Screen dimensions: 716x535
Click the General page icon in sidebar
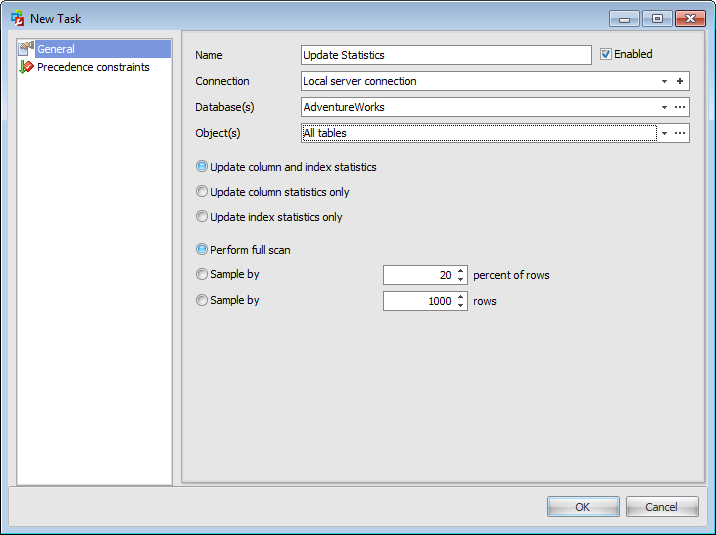[27, 49]
